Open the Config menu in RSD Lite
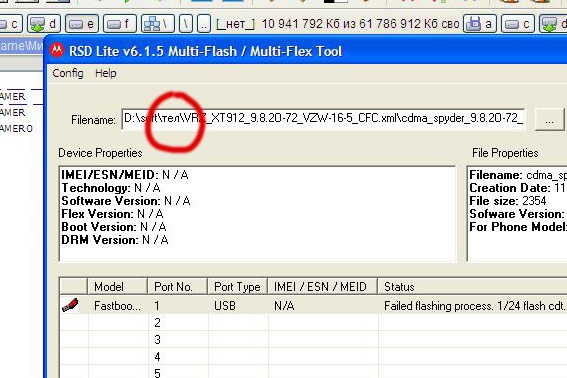This screenshot has height=378, width=567. (68, 73)
